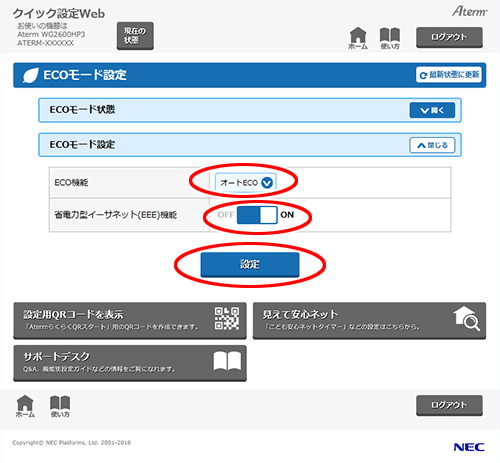Screen dimensions: 500x463
Task: Open the 使い方 book icon in the footer
Action: pyautogui.click(x=60, y=406)
